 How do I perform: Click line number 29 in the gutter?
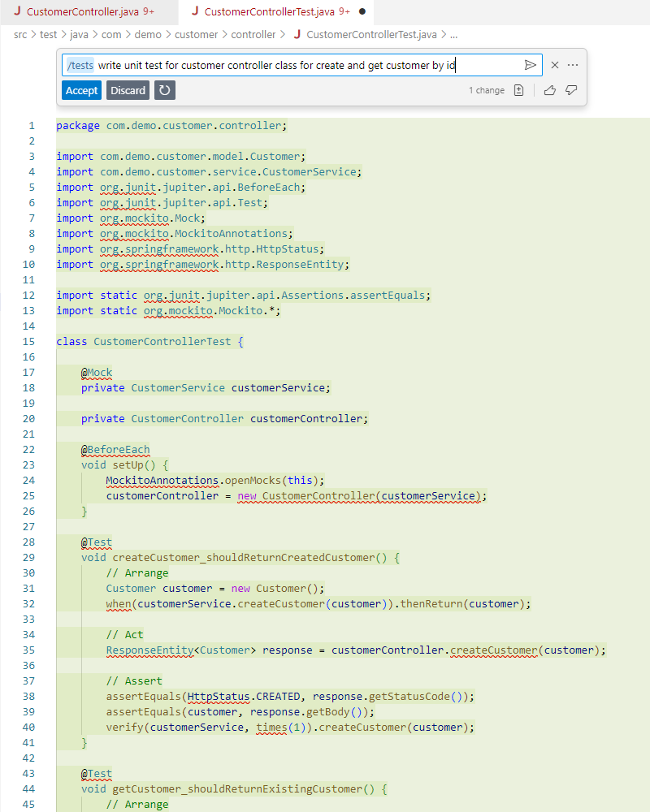pos(29,558)
